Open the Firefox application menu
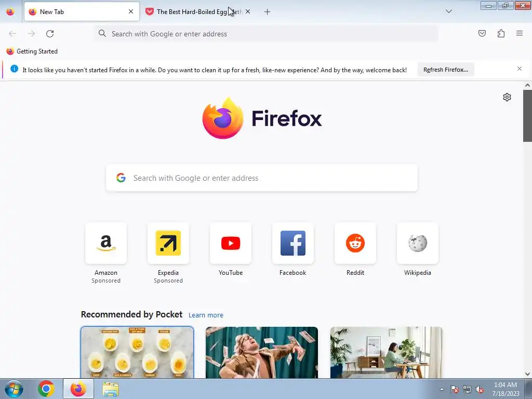 (x=520, y=33)
